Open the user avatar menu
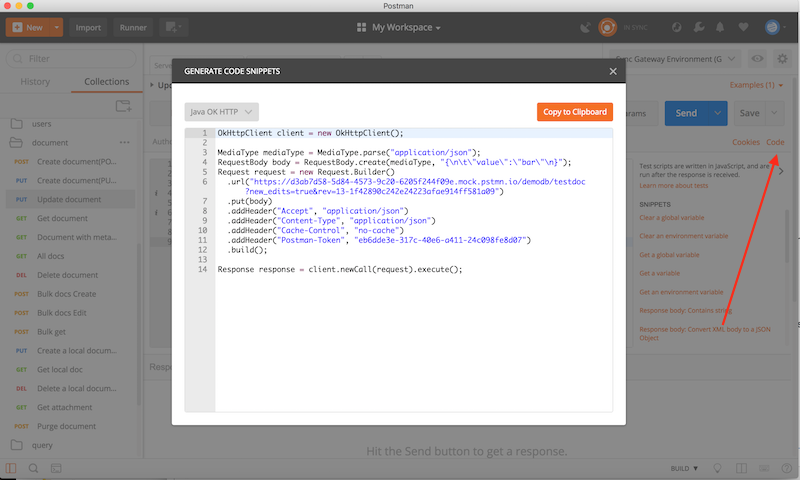The height and width of the screenshot is (480, 800). pos(774,28)
